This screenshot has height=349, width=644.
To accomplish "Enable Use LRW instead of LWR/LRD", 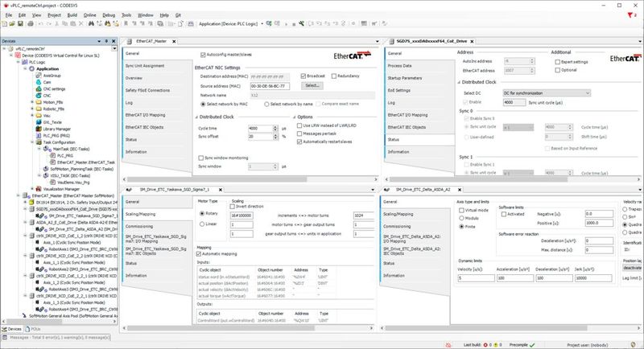I will [299, 125].
